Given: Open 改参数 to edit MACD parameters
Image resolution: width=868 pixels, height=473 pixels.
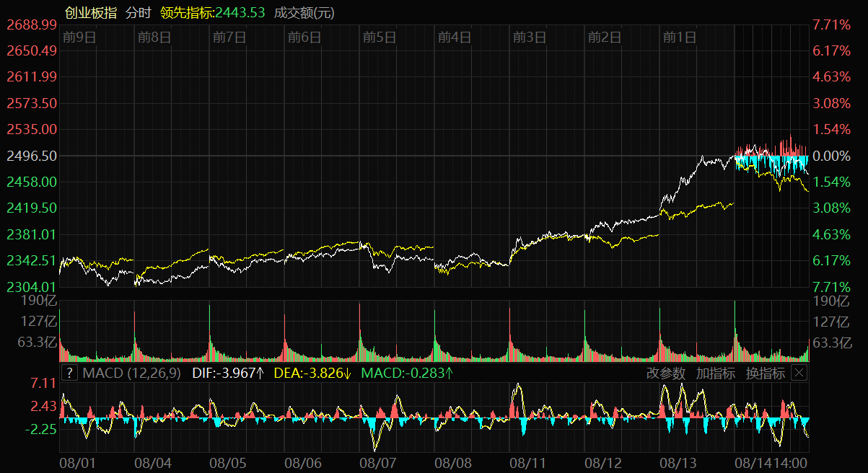Looking at the screenshot, I should tap(665, 373).
